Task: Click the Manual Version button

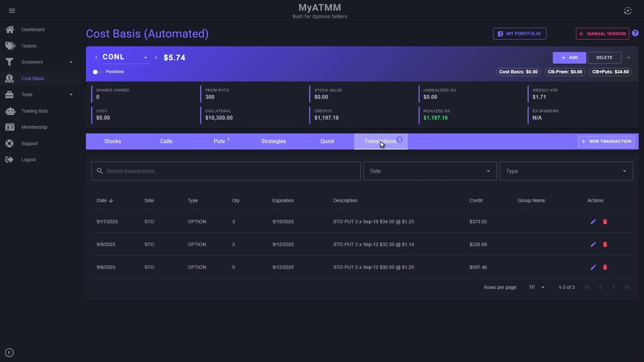Action: click(x=602, y=34)
